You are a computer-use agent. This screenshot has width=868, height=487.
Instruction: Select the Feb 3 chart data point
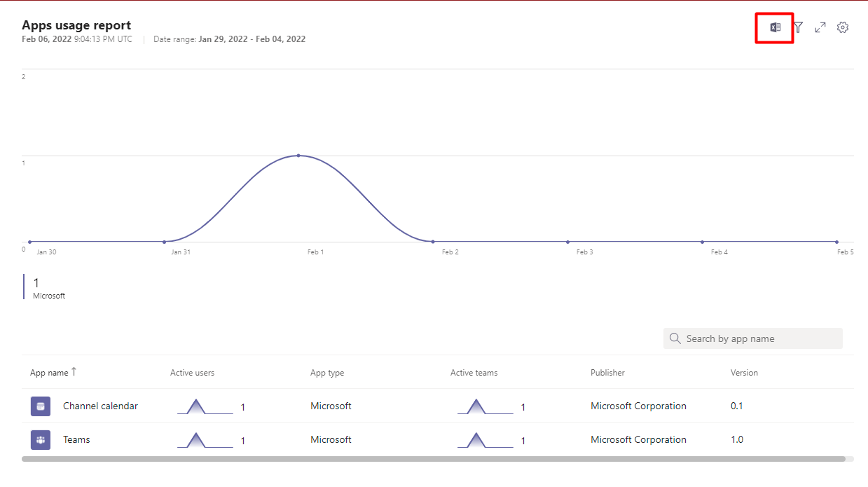(x=567, y=242)
